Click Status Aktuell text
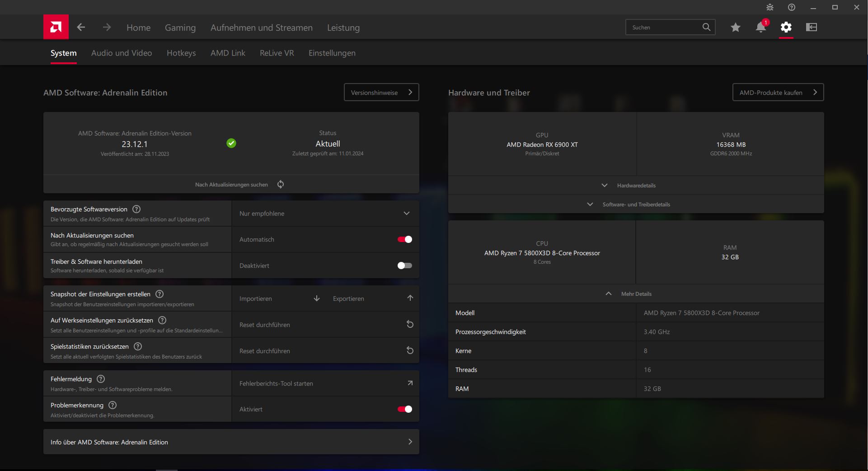 click(x=328, y=144)
